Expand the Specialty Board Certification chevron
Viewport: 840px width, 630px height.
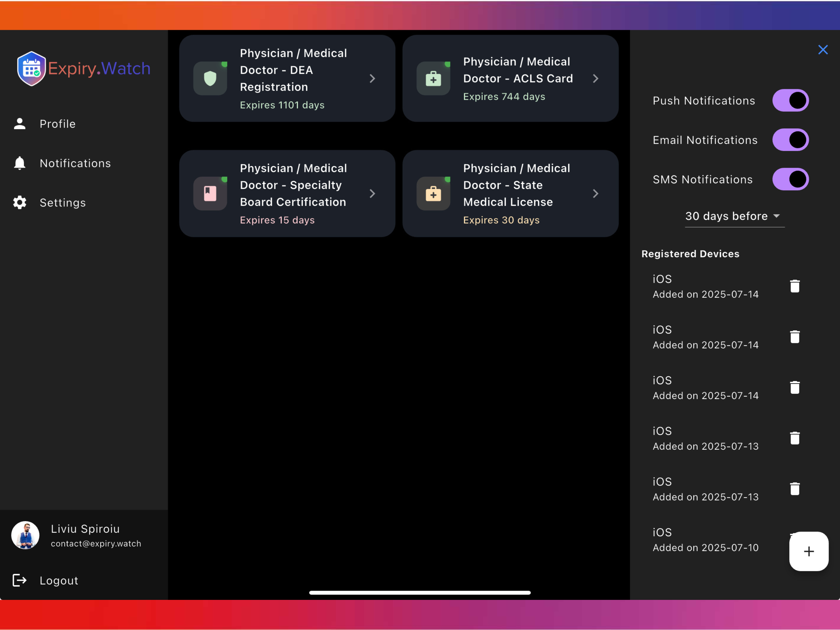coord(373,193)
